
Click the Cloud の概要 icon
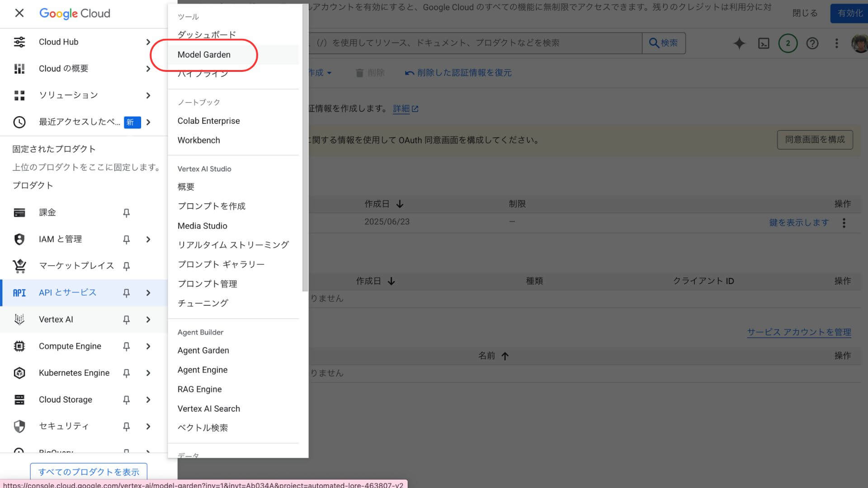coord(19,69)
